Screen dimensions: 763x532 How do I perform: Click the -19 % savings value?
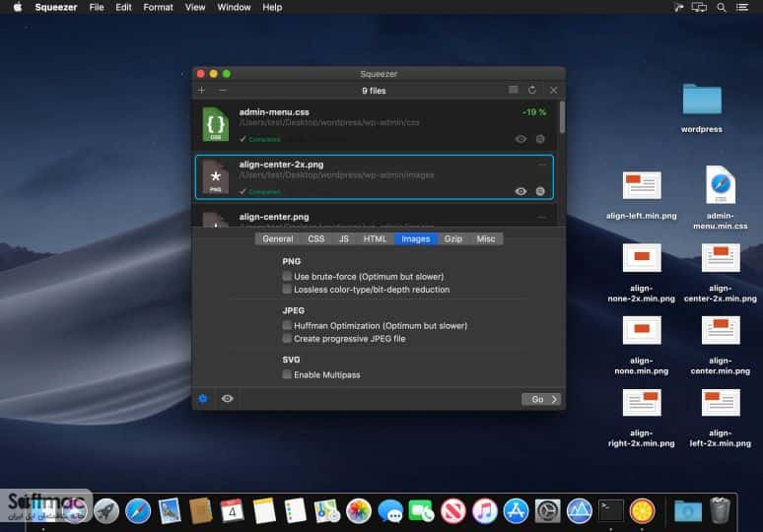[534, 112]
